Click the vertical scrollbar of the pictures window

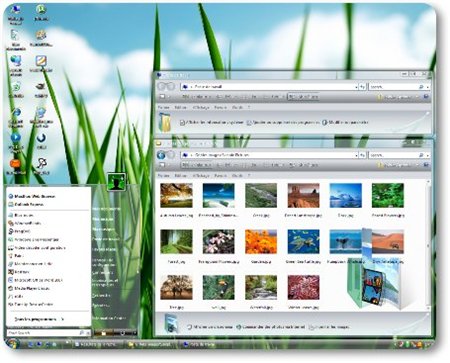(428, 246)
